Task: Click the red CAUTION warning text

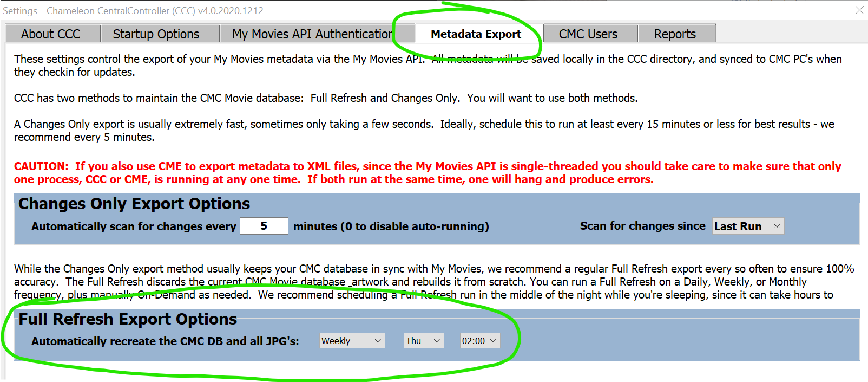Action: [x=428, y=173]
